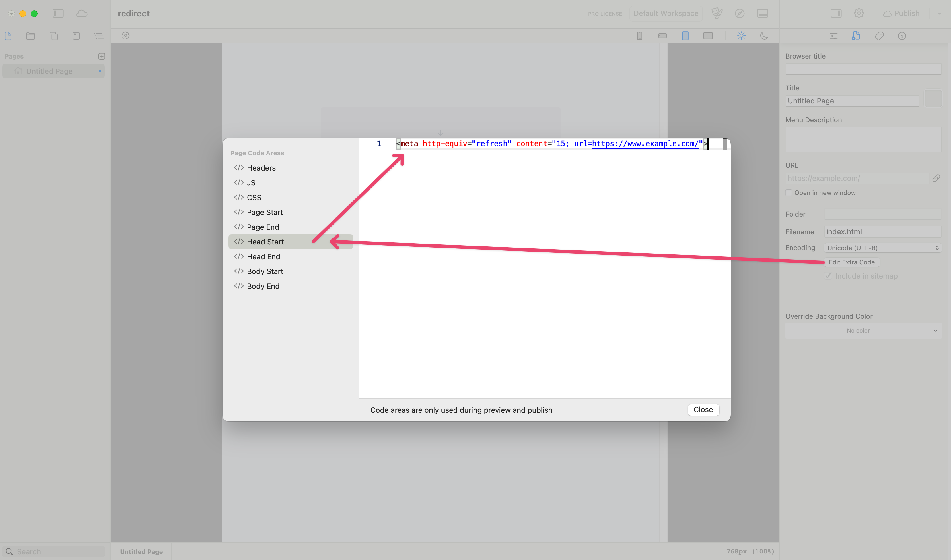Select the CSS code area
The width and height of the screenshot is (951, 560).
pos(254,197)
